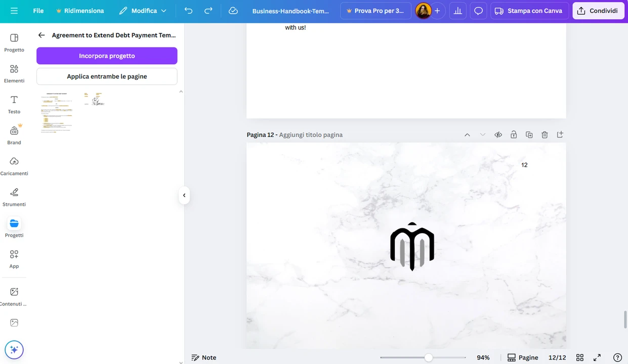Open the Progetto sidebar tab
The height and width of the screenshot is (364, 628).
14,43
